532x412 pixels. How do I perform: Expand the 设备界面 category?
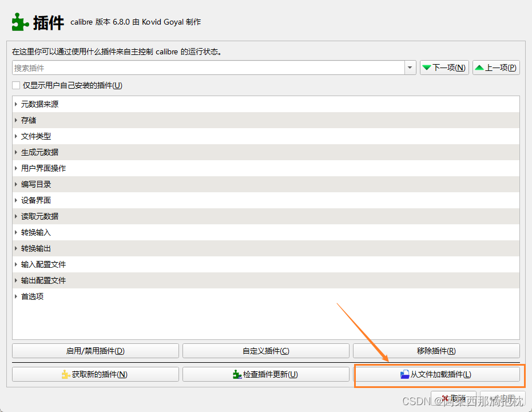[15, 200]
